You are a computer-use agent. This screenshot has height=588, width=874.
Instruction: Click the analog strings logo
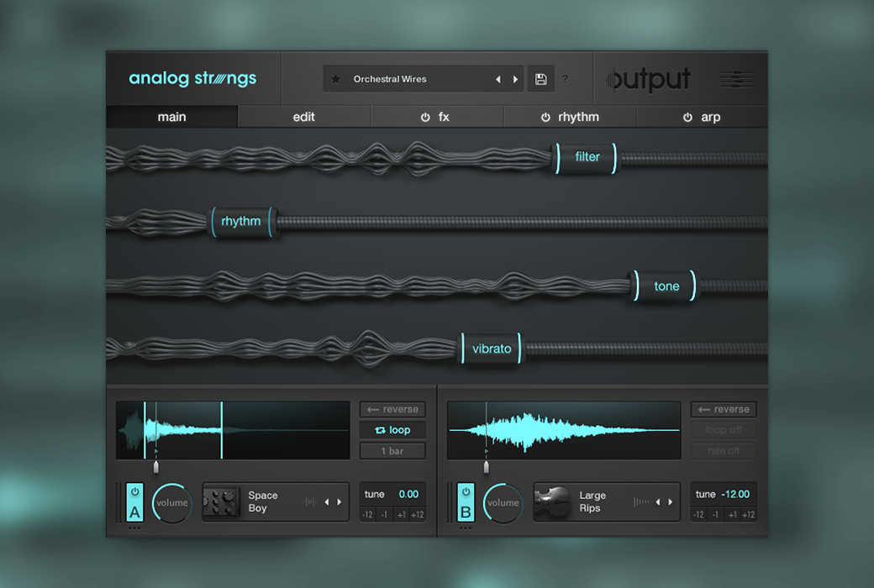pyautogui.click(x=192, y=79)
